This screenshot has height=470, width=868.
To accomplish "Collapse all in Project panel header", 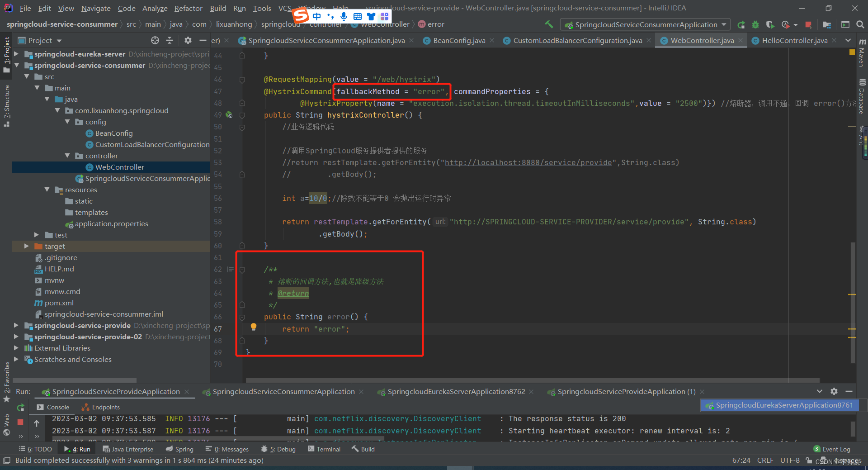I will [170, 40].
